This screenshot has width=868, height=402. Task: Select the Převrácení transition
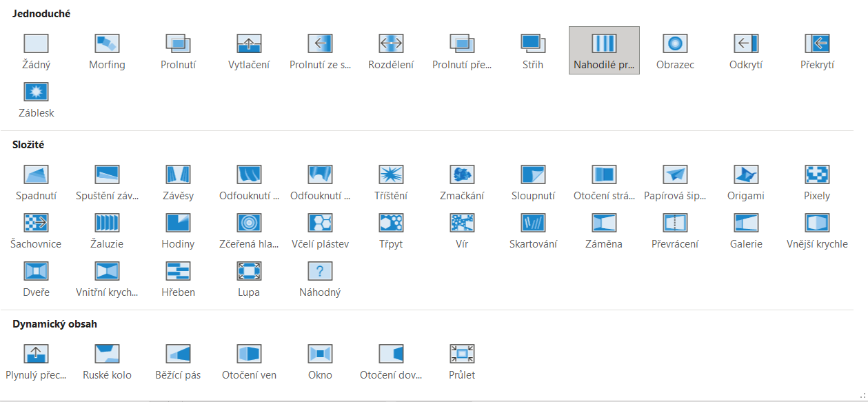point(675,230)
